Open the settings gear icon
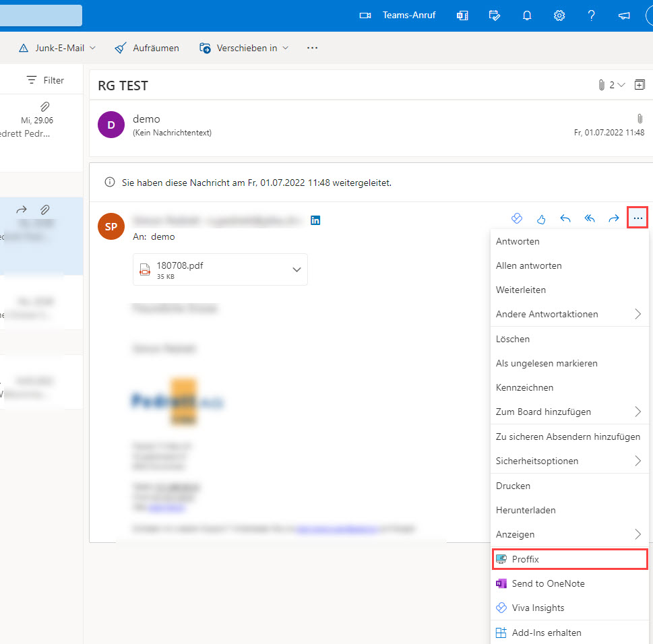 (x=559, y=15)
